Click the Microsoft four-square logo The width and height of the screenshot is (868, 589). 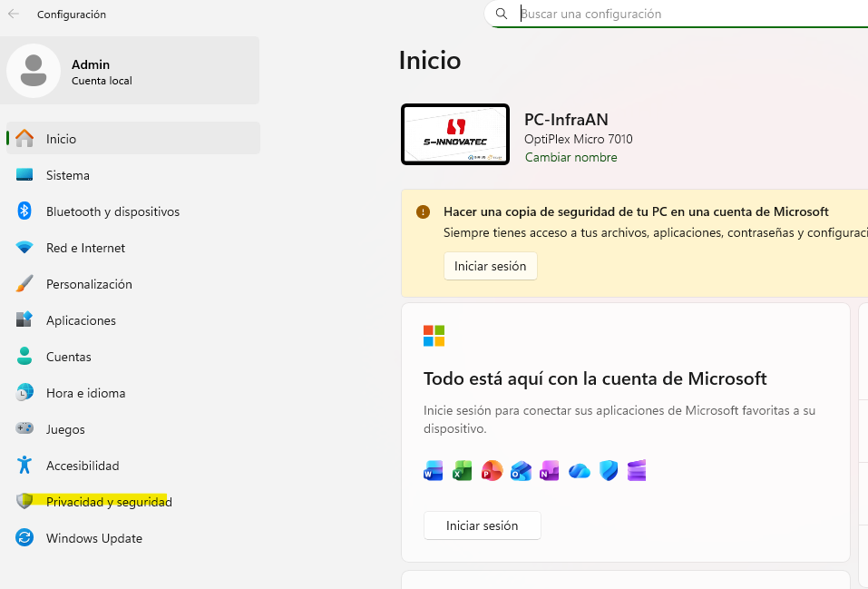434,336
